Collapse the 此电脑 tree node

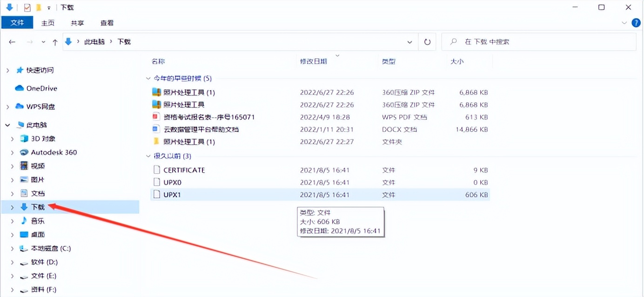pyautogui.click(x=7, y=125)
